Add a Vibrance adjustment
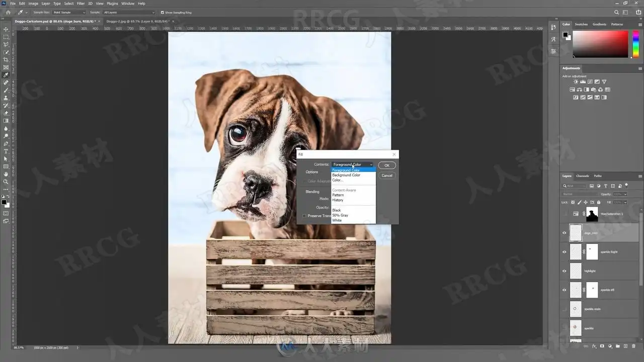The height and width of the screenshot is (362, 644). (x=604, y=82)
